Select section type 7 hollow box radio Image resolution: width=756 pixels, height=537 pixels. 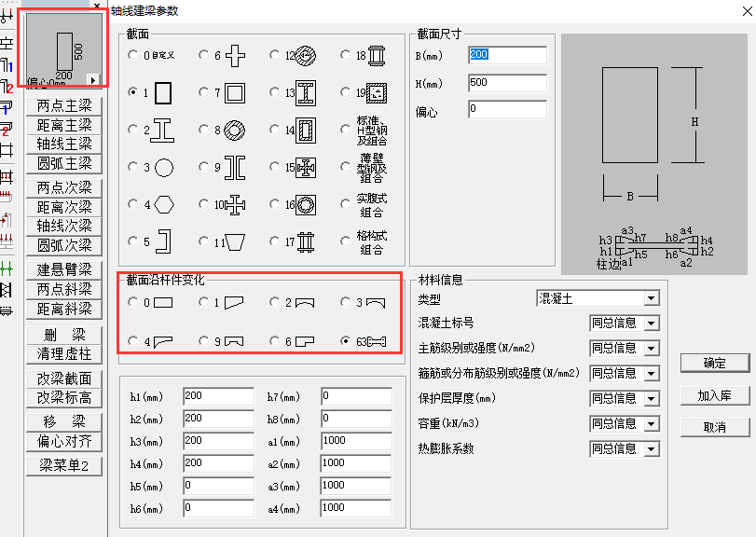[203, 92]
